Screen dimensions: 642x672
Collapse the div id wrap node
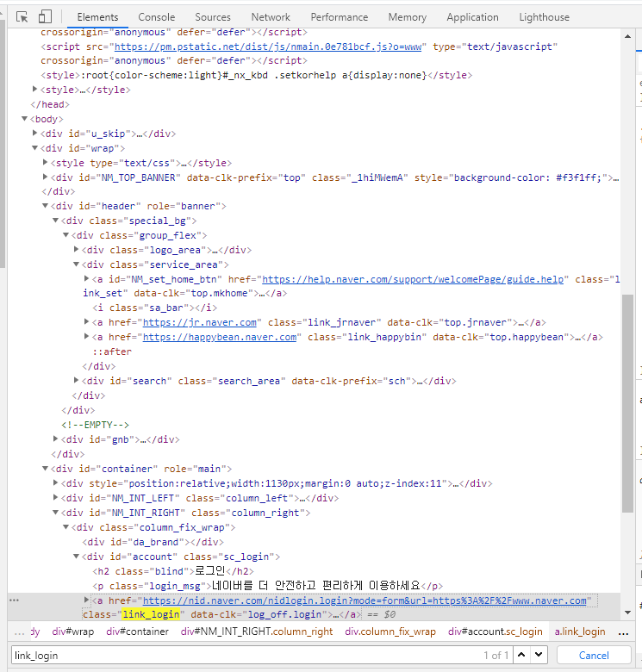[x=34, y=148]
